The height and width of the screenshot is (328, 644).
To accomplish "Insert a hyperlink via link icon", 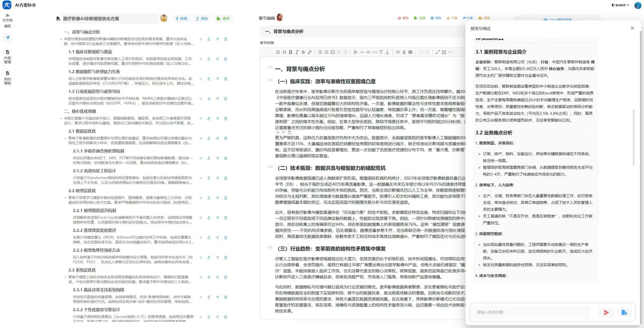I will click(310, 52).
